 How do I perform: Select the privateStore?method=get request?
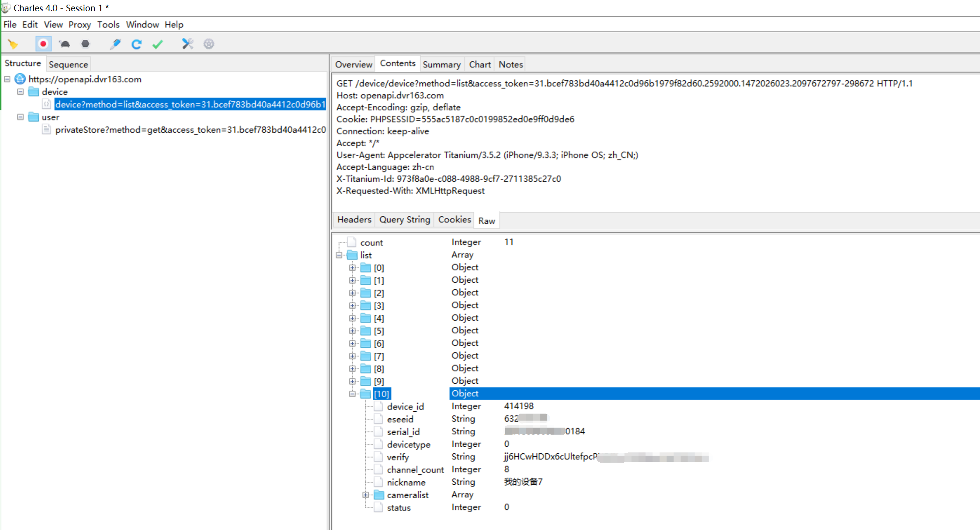190,129
